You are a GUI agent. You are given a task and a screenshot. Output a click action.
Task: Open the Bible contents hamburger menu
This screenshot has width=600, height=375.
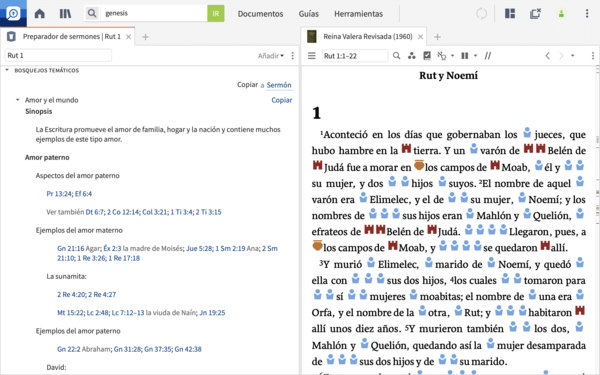[312, 56]
